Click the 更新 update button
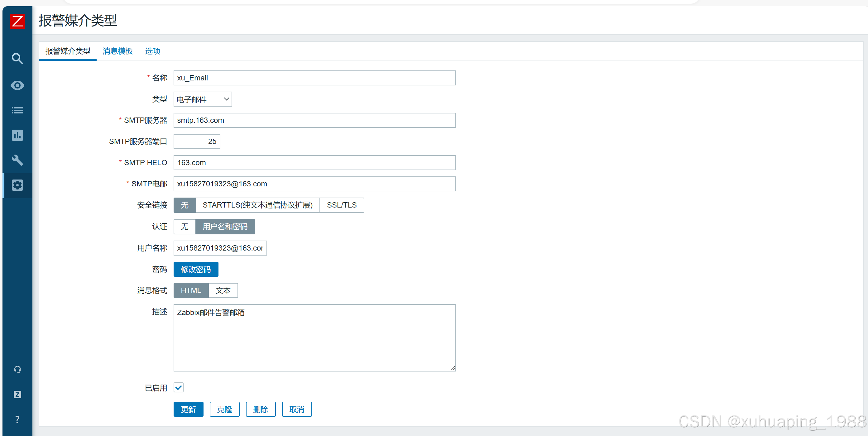This screenshot has height=436, width=868. point(188,410)
